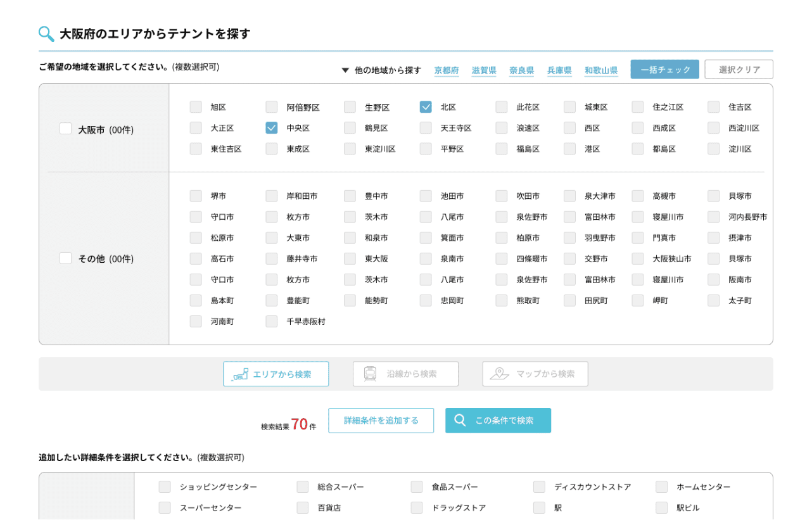Tick the 箕面市 checkbox
Image resolution: width=812 pixels, height=527 pixels.
point(426,238)
